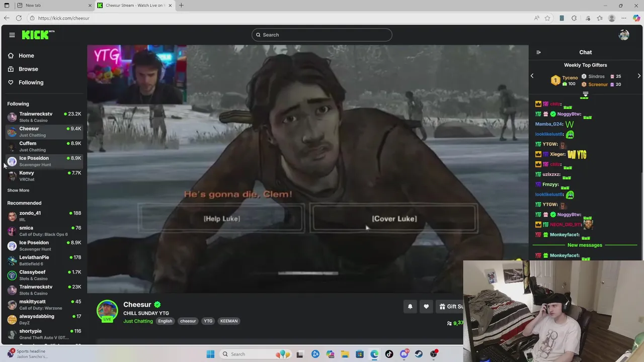Click Mamba_G24 username in chat
This screenshot has height=362, width=644.
click(549, 124)
